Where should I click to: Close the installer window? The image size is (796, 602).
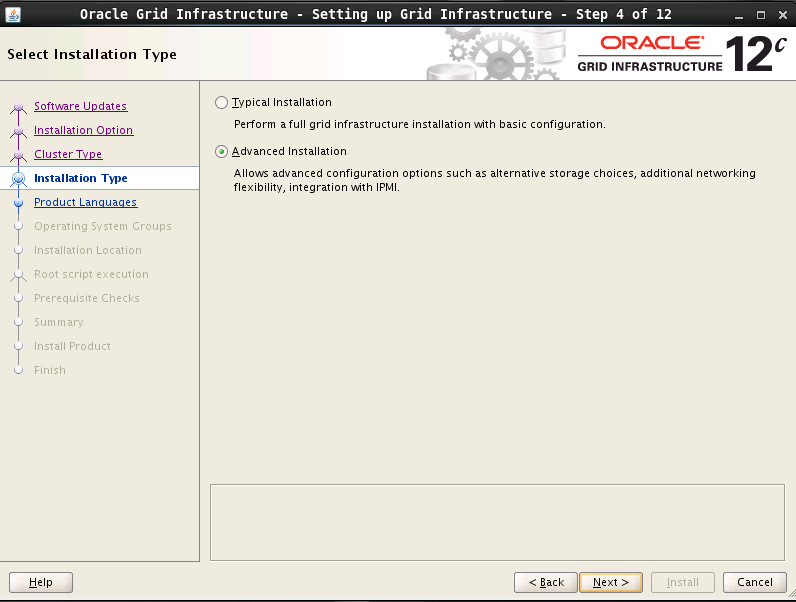pyautogui.click(x=781, y=13)
